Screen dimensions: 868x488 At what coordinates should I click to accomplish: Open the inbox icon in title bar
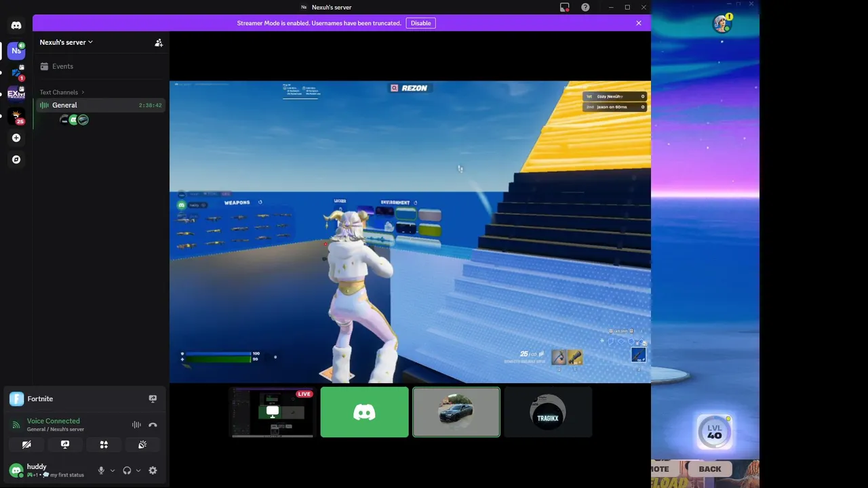coord(565,7)
